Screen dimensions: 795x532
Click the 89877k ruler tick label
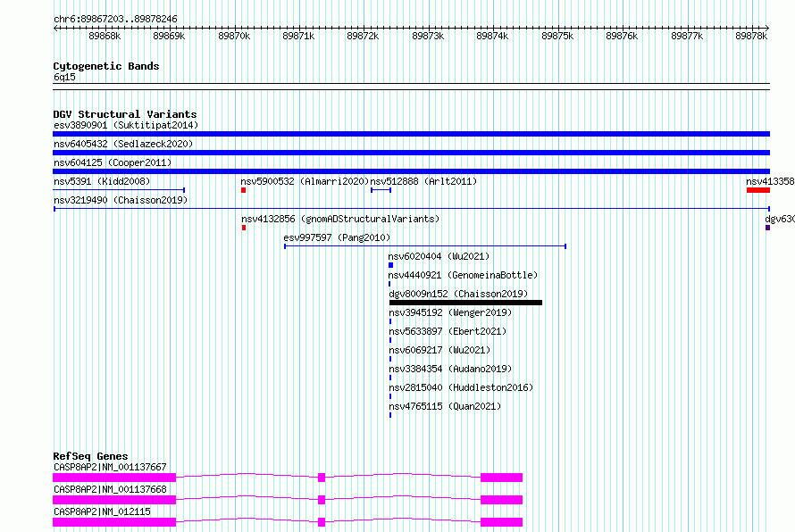687,36
